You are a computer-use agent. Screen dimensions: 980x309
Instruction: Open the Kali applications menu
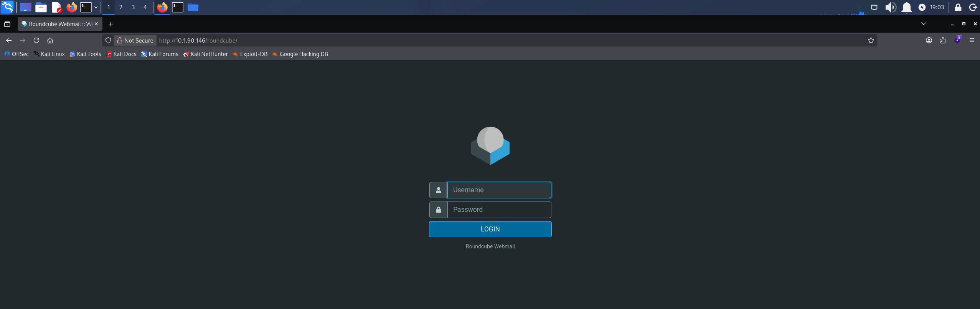tap(7, 7)
